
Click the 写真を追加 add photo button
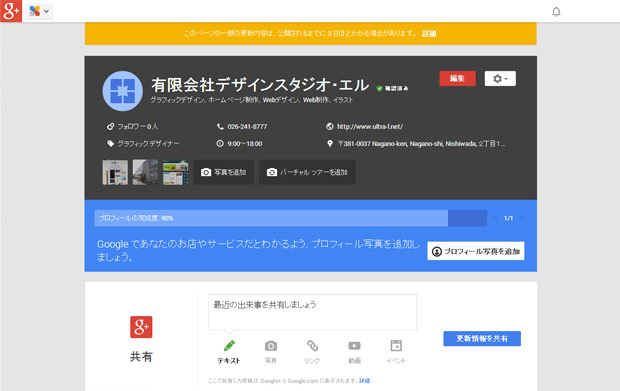[223, 172]
